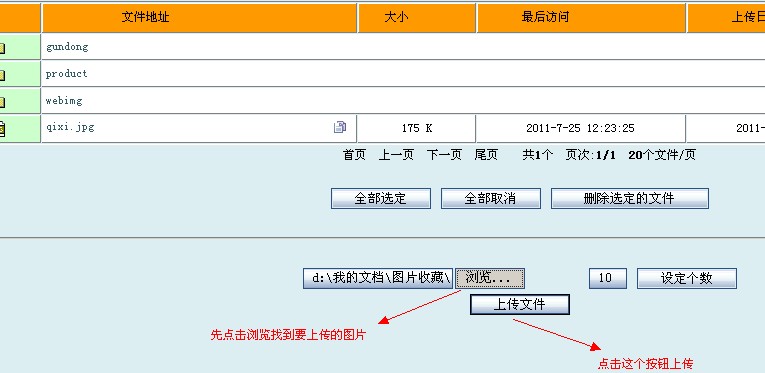This screenshot has width=765, height=373.
Task: Click 删除选定的文件 to delete selected files
Action: [x=630, y=198]
